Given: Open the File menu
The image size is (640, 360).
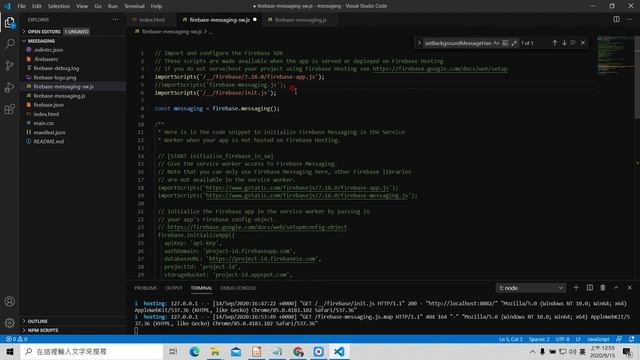Looking at the screenshot, I should [21, 6].
